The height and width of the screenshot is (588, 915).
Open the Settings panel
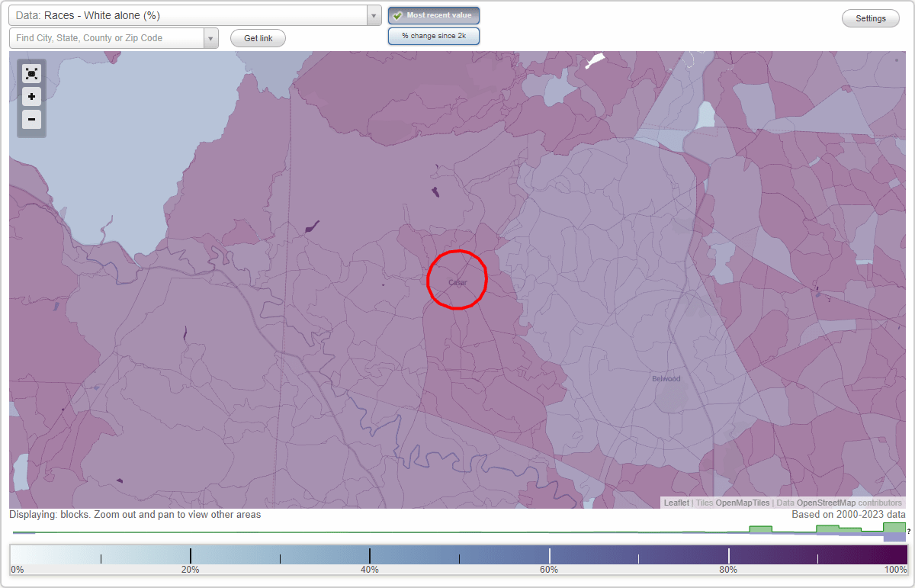pos(870,18)
